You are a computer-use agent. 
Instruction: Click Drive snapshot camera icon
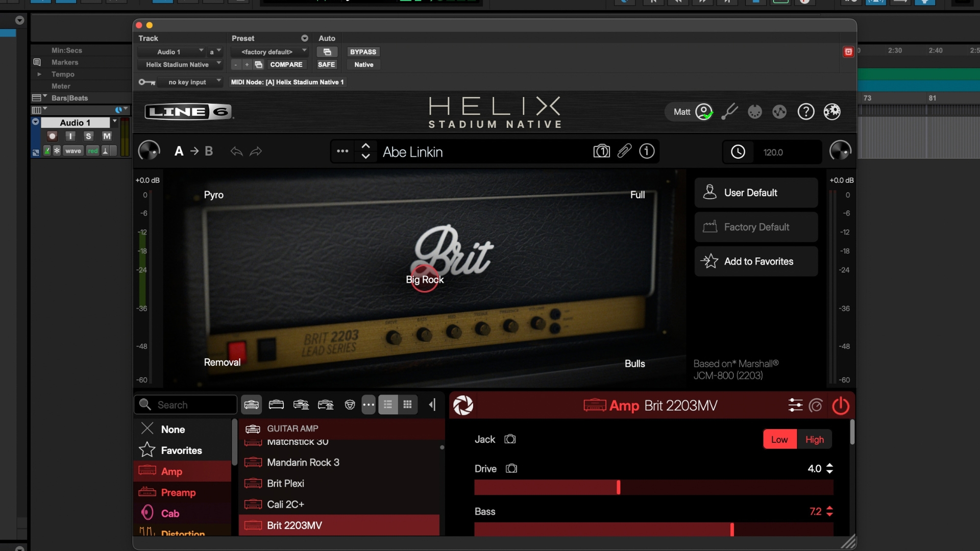pyautogui.click(x=511, y=468)
